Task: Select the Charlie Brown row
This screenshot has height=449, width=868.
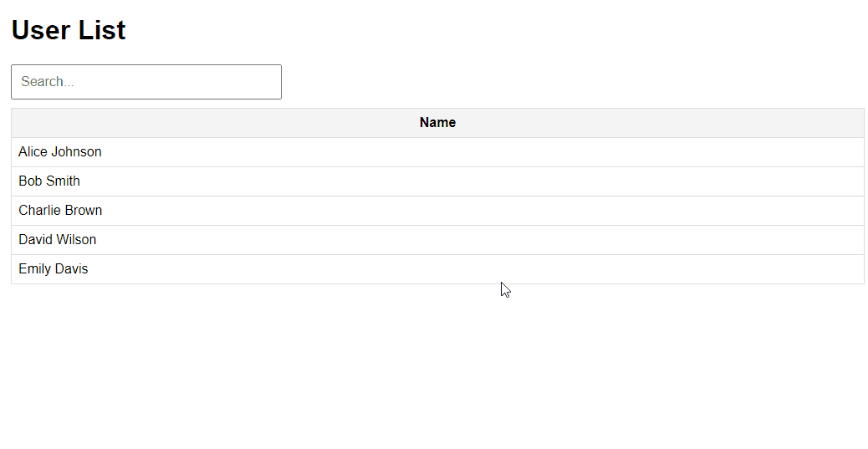Action: (x=437, y=211)
